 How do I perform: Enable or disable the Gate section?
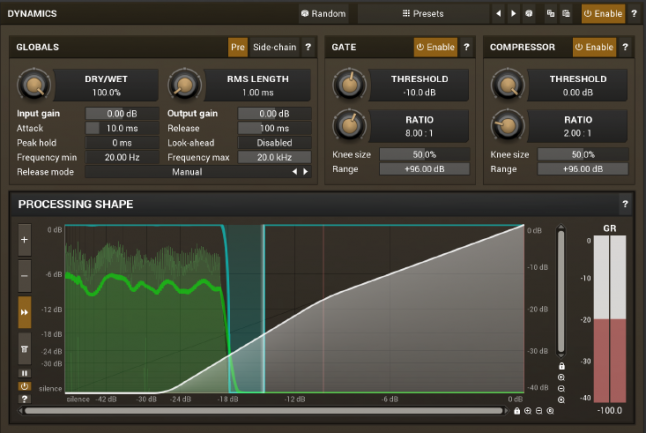435,47
